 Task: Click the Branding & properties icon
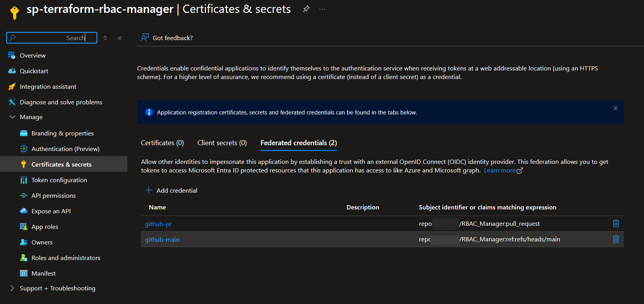tap(23, 133)
